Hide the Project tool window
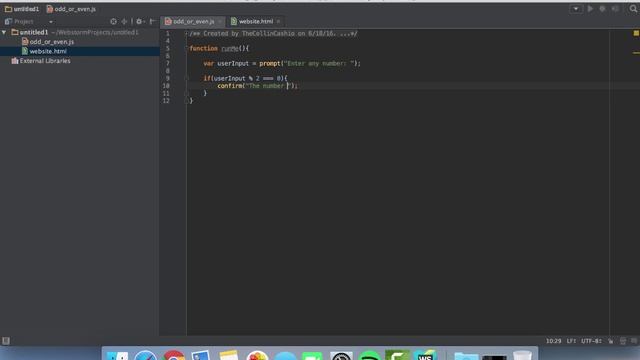Screen dimensions: 640x360 [152, 21]
